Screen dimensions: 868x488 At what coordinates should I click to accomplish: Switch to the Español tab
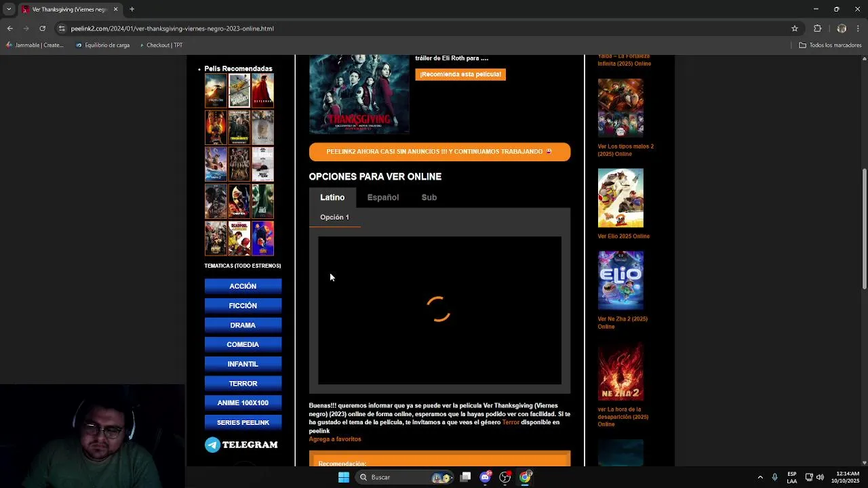click(383, 197)
